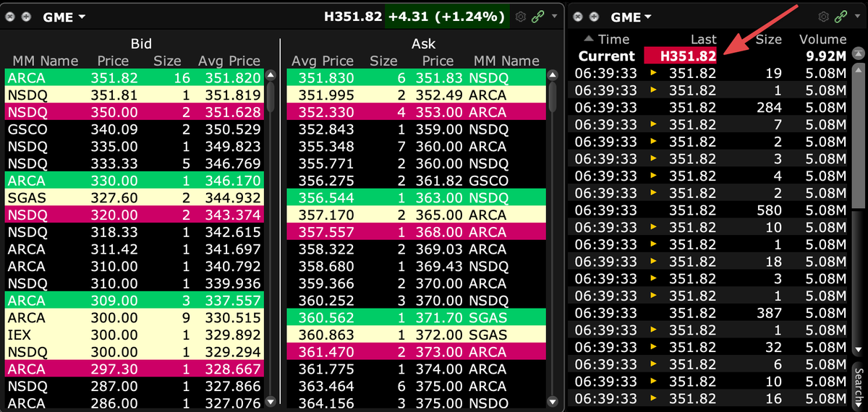Click the Bid side Avg Price column header
The height and width of the screenshot is (412, 868).
tap(229, 61)
